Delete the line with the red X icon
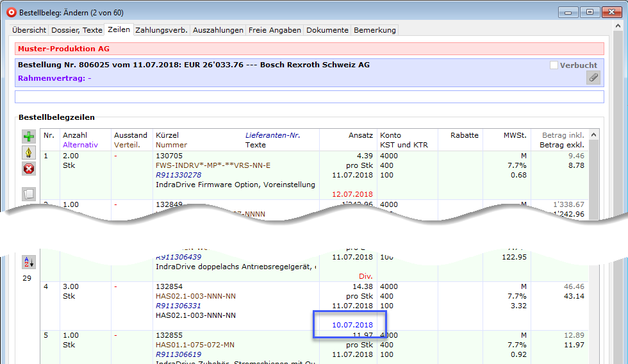This screenshot has height=364, width=628. [x=29, y=169]
